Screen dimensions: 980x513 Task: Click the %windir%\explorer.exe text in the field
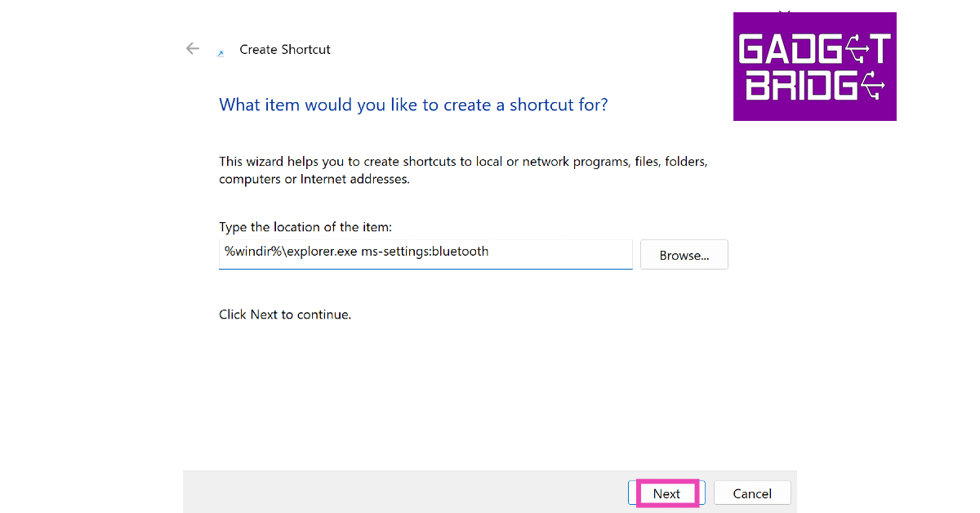click(x=291, y=252)
